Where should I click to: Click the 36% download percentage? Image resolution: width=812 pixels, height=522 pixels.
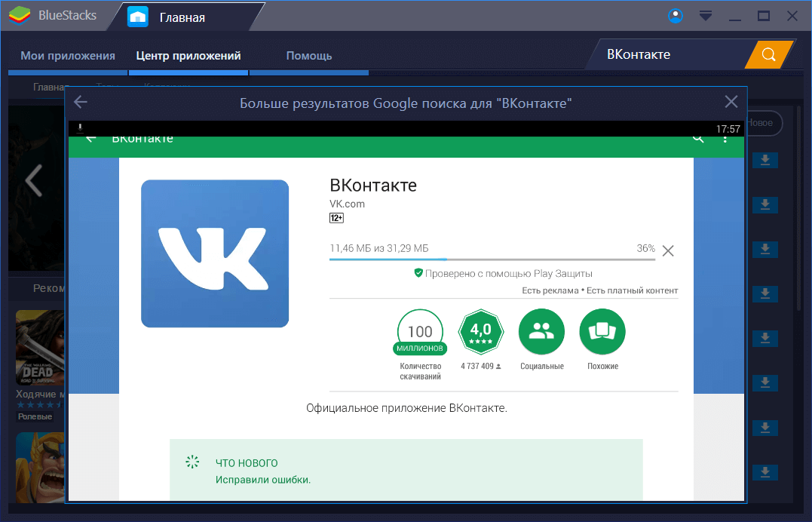646,248
